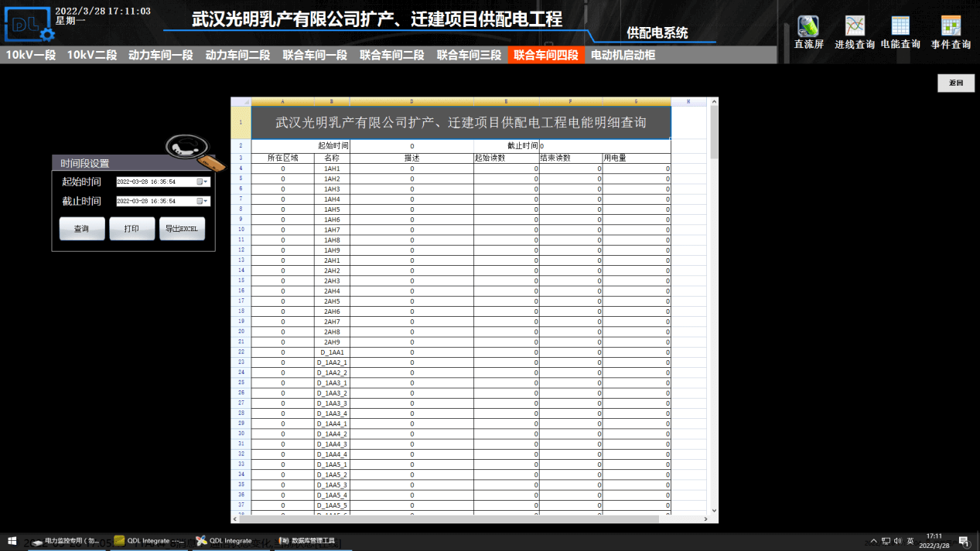The image size is (980, 551).
Task: Select the 2AH1 name cell
Action: pyautogui.click(x=332, y=260)
